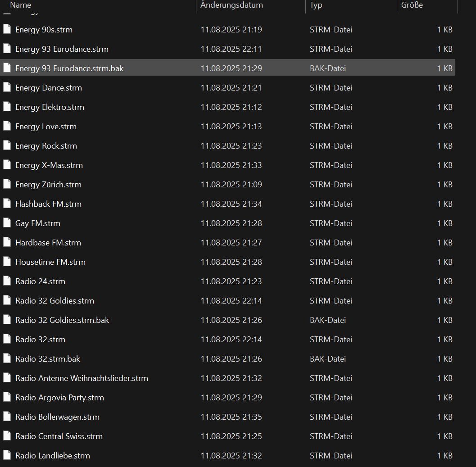Select file name Energy Zürich.strm
Image resolution: width=476 pixels, height=467 pixels.
coord(49,185)
